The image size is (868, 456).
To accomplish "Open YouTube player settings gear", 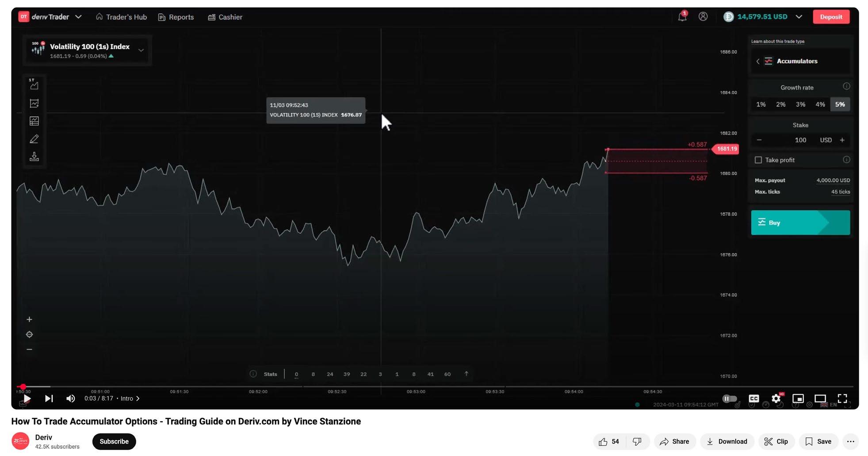I will pyautogui.click(x=776, y=399).
